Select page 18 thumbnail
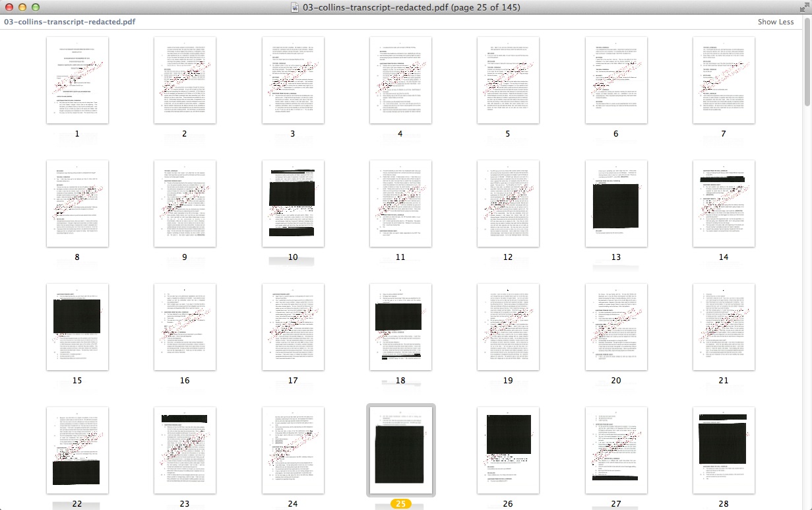The height and width of the screenshot is (510, 812). coord(400,327)
